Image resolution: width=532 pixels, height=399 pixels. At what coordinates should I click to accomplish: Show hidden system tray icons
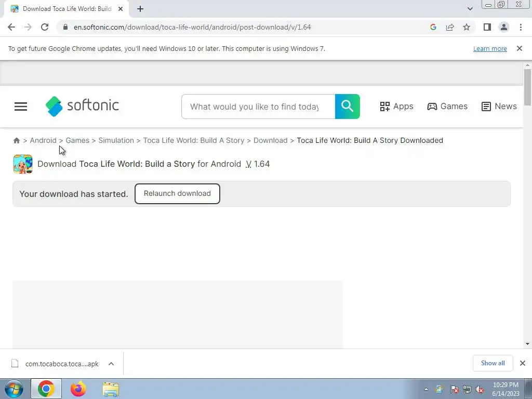coord(426,390)
